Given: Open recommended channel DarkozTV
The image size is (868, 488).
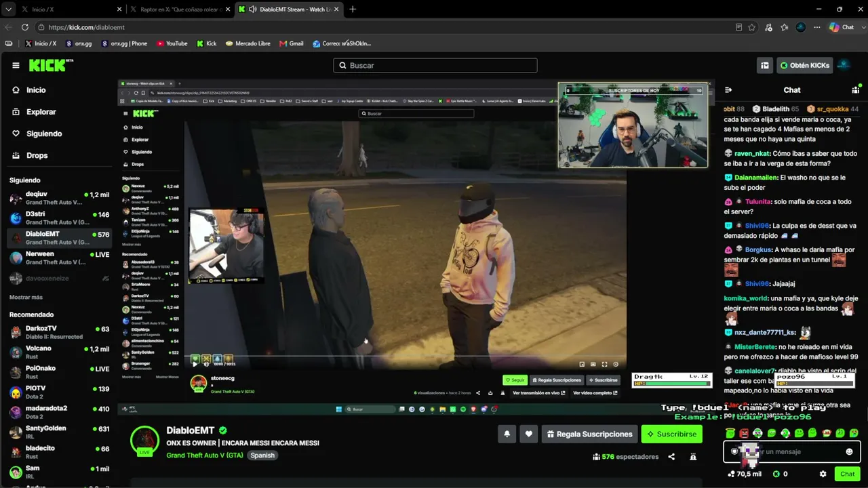Looking at the screenshot, I should [60, 332].
